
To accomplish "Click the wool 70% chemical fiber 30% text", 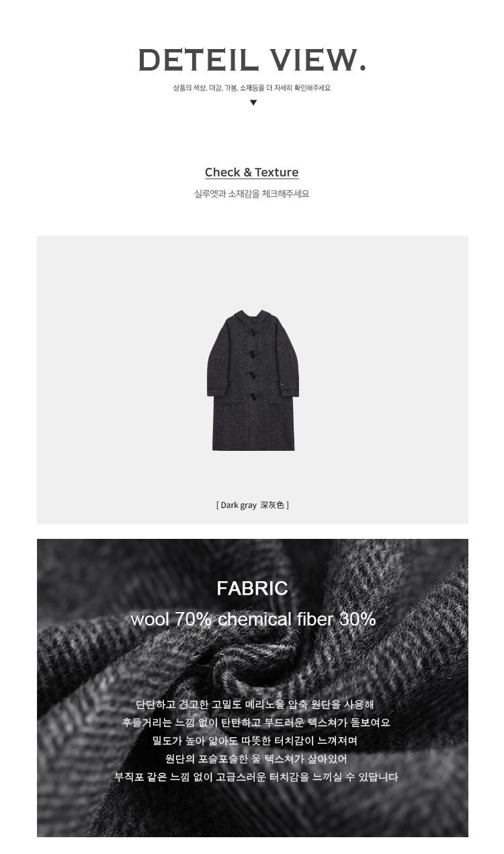I will pos(253,619).
